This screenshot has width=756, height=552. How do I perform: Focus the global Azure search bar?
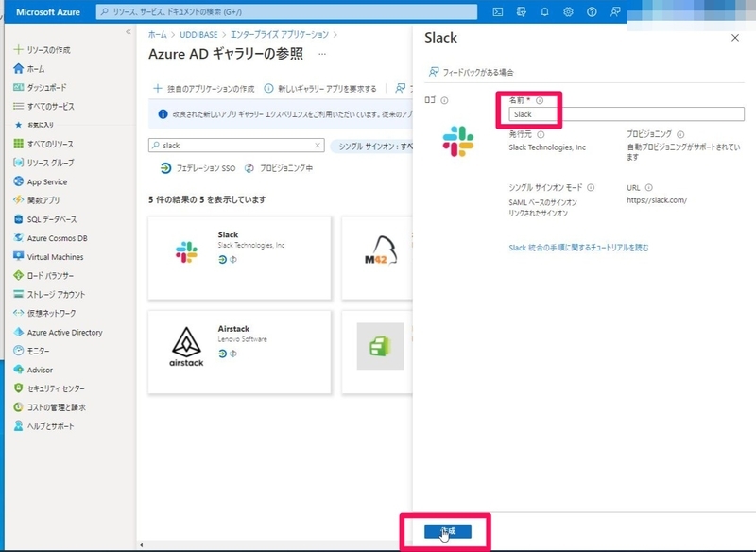286,12
